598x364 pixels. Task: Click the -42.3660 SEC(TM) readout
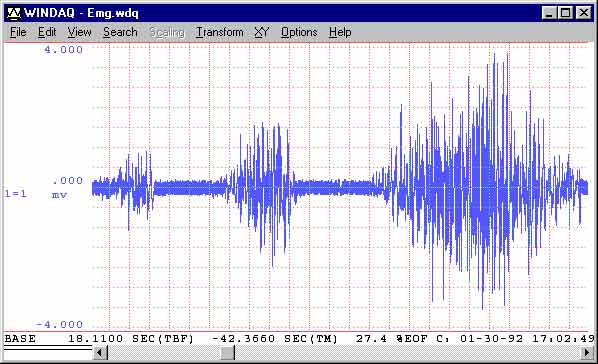[x=275, y=339]
